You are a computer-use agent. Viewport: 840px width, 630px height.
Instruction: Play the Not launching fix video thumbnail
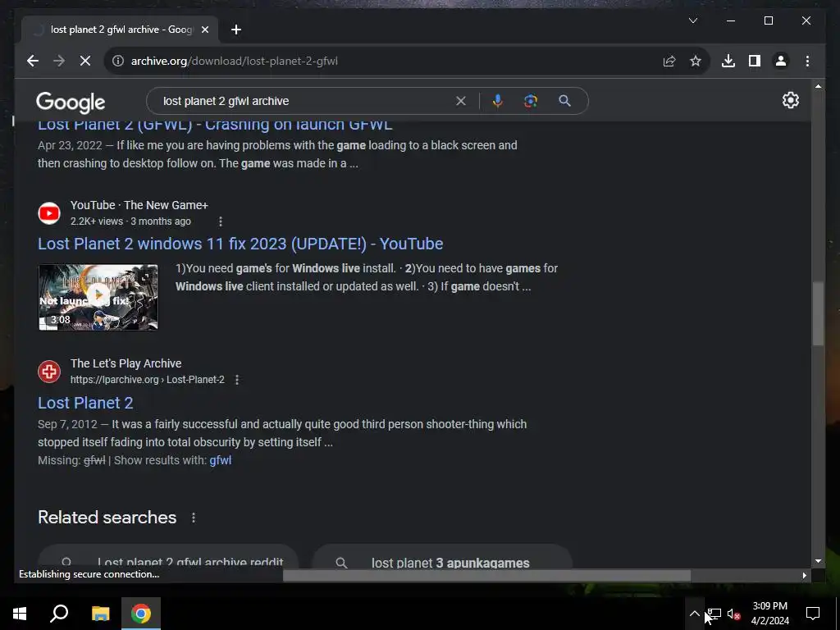(98, 297)
